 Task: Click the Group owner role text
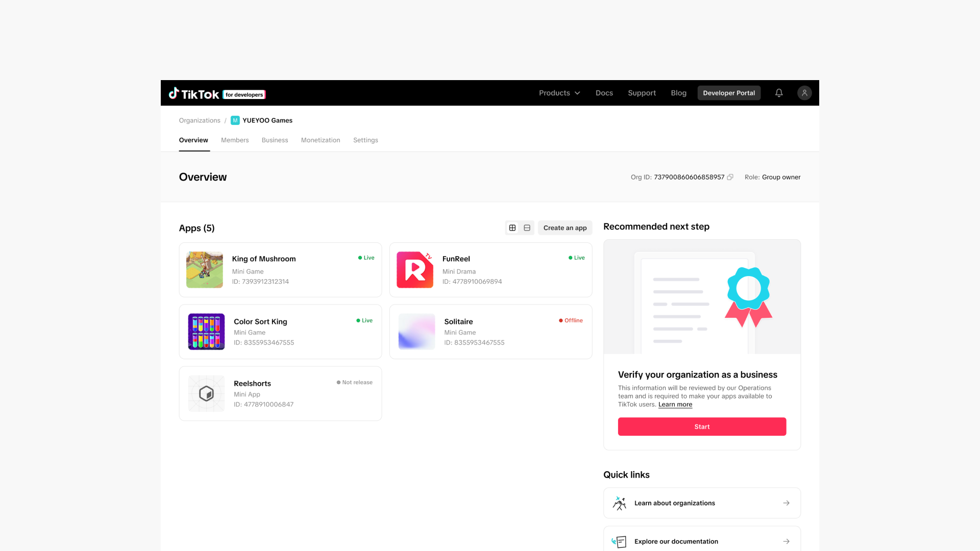pyautogui.click(x=781, y=177)
